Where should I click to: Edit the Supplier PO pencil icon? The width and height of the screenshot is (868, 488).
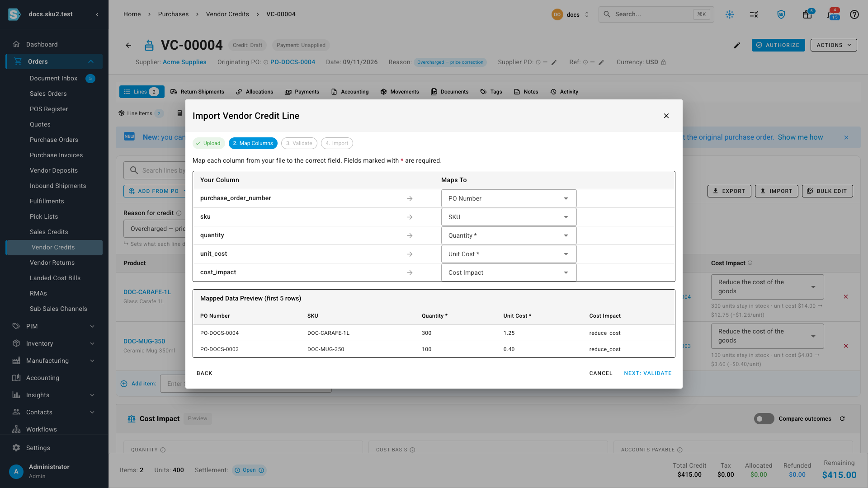(x=554, y=62)
